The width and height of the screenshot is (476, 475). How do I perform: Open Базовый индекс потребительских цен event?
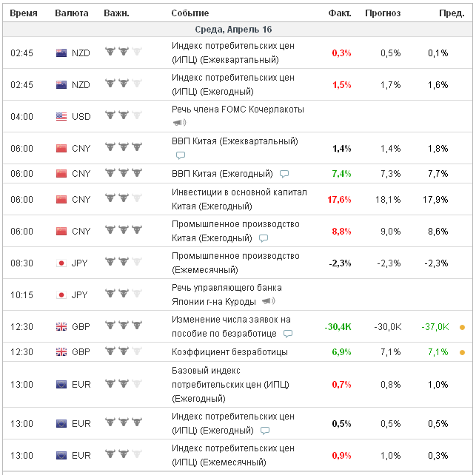click(229, 384)
